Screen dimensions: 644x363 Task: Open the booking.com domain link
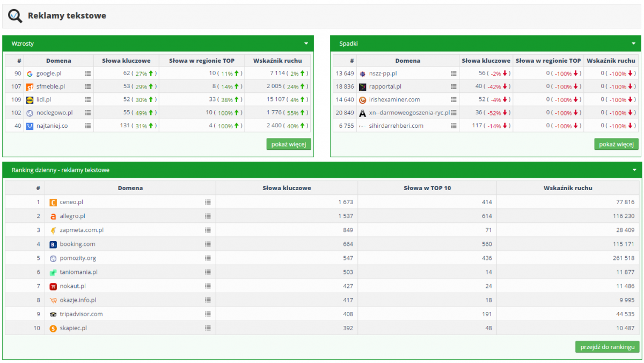[x=77, y=244]
